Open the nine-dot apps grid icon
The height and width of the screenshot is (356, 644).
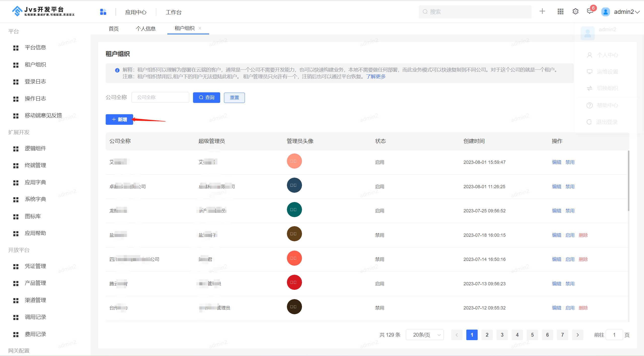[x=560, y=12]
